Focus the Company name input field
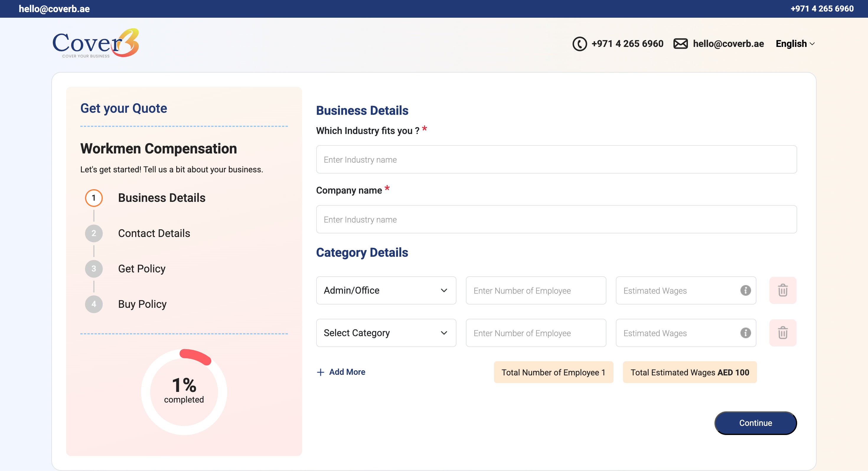868x471 pixels. (x=556, y=219)
